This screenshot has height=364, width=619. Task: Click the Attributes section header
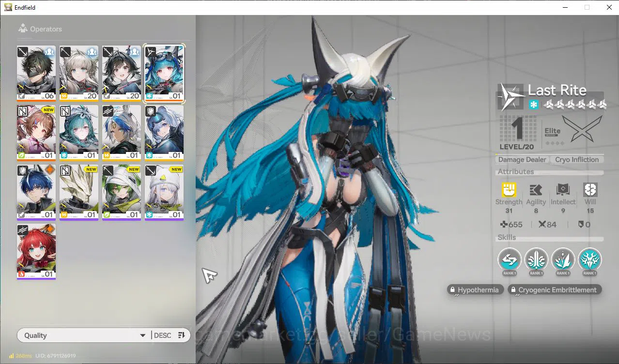(x=515, y=171)
